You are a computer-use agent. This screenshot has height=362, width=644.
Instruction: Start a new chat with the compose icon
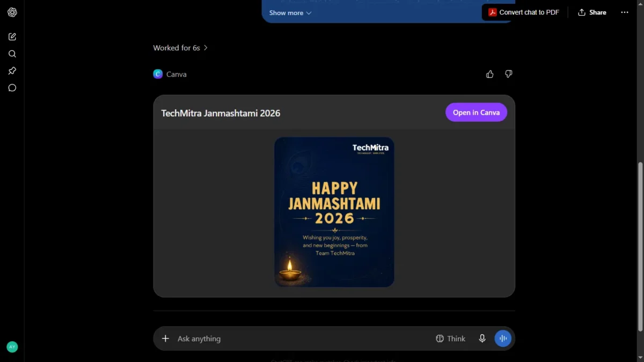click(x=12, y=36)
